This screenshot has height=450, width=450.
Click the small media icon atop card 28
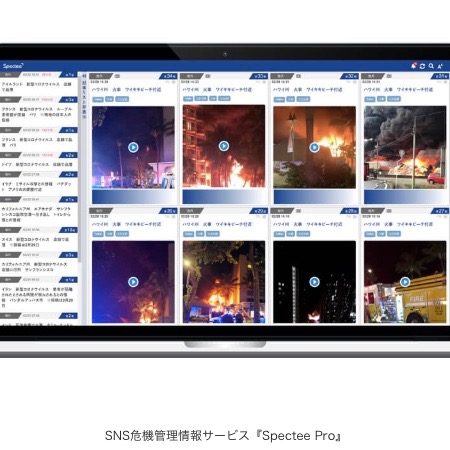298,211
